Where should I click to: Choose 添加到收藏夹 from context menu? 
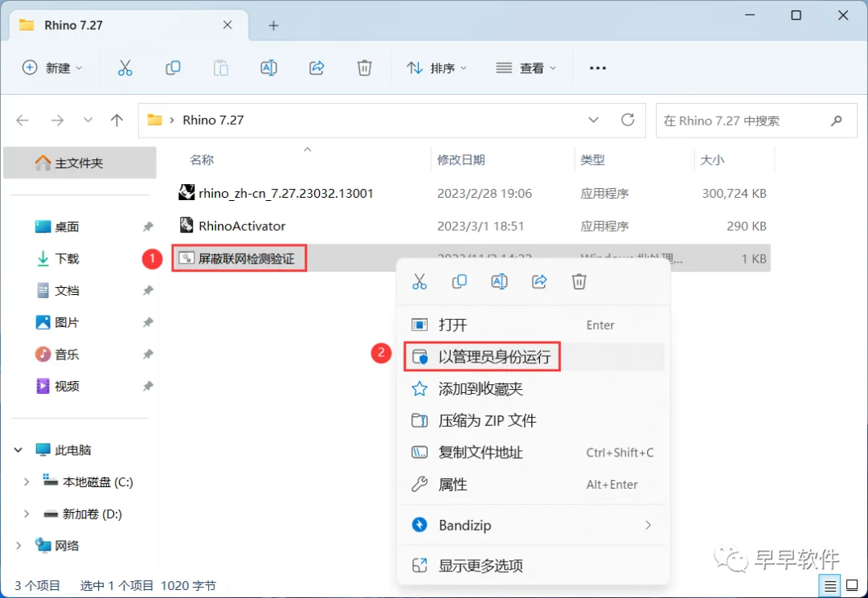tap(534, 389)
